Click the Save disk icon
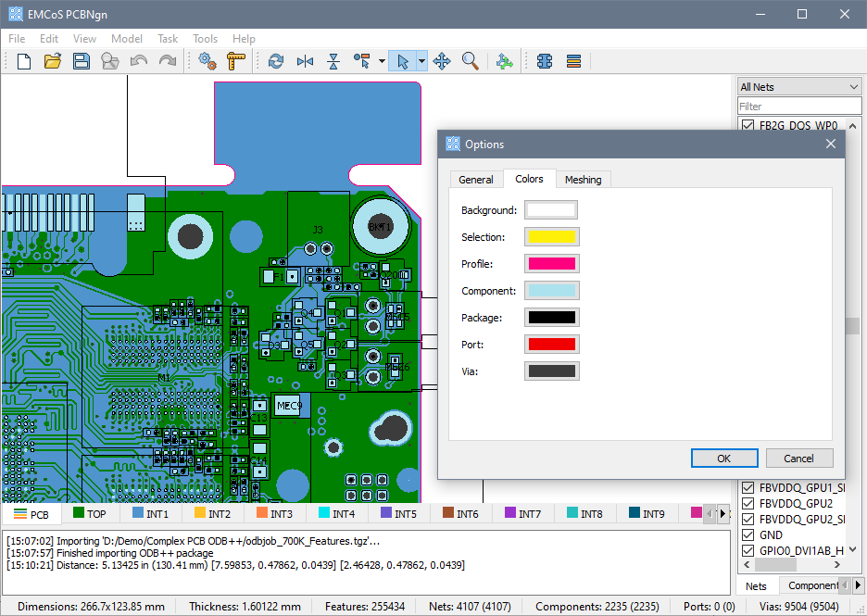 coord(82,61)
